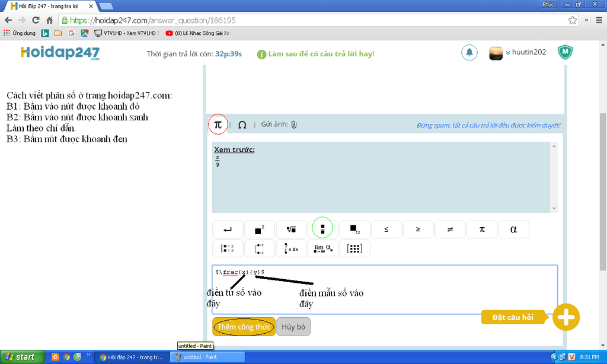
Task: Switch to Hỏi đáp 247 taskbar item
Action: pos(133,357)
